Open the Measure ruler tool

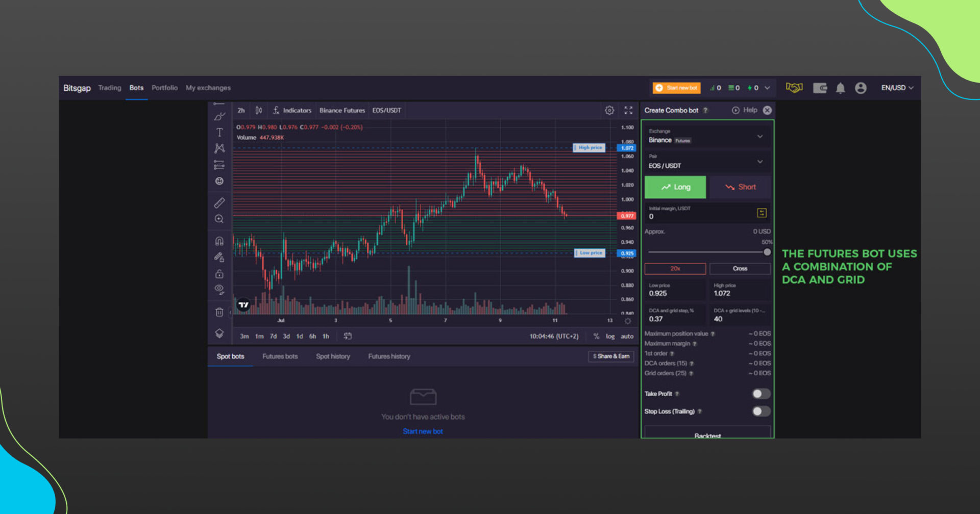219,202
